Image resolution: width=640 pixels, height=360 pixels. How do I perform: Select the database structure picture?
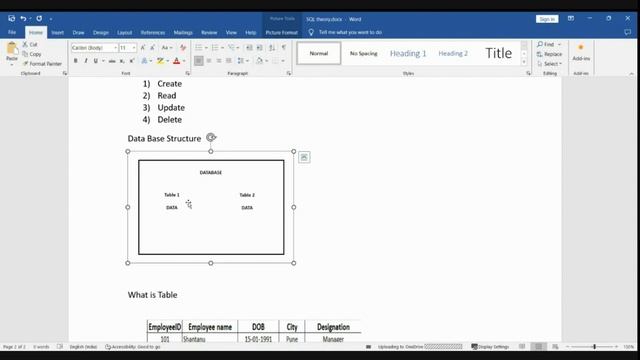211,207
